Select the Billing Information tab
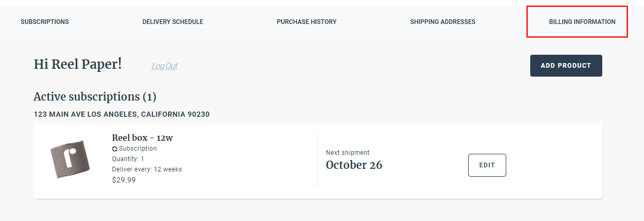This screenshot has height=221, width=644. point(582,22)
